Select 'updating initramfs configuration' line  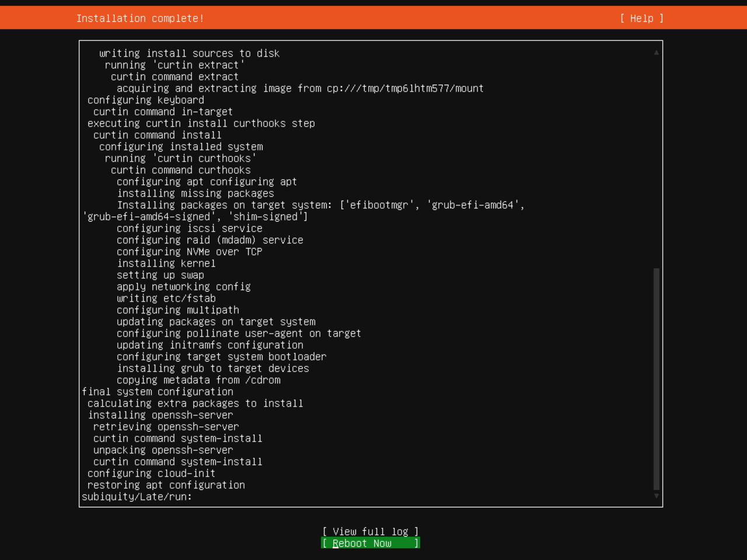pos(210,345)
